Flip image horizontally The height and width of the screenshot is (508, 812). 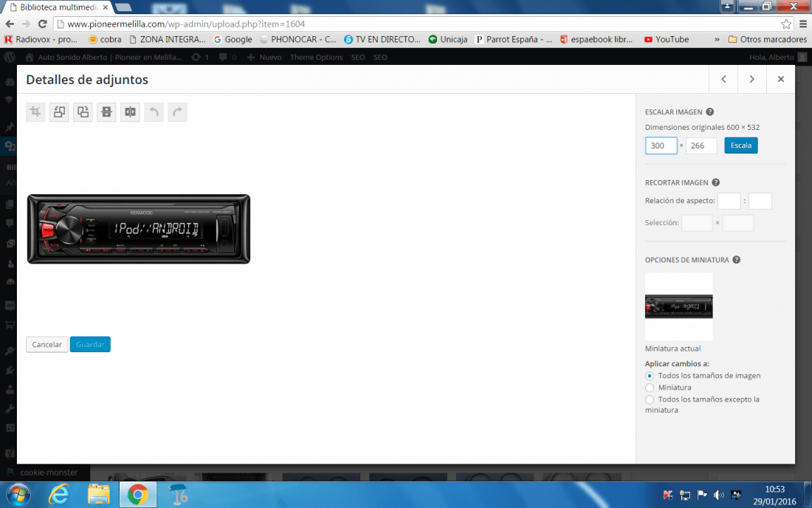pyautogui.click(x=130, y=111)
